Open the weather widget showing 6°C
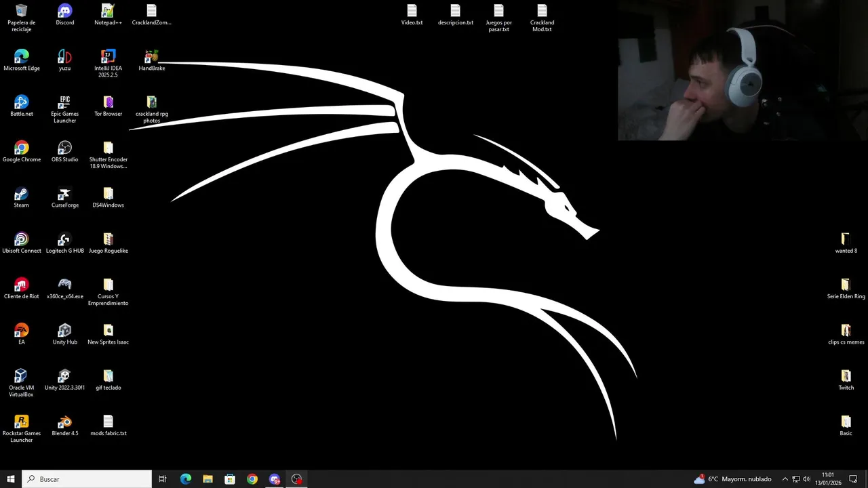 732,479
